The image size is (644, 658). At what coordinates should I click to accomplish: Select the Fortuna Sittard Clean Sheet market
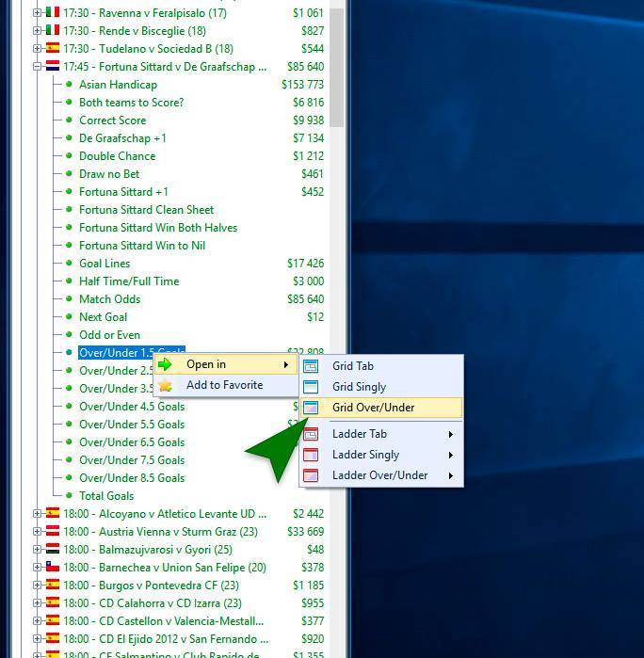[x=146, y=209]
